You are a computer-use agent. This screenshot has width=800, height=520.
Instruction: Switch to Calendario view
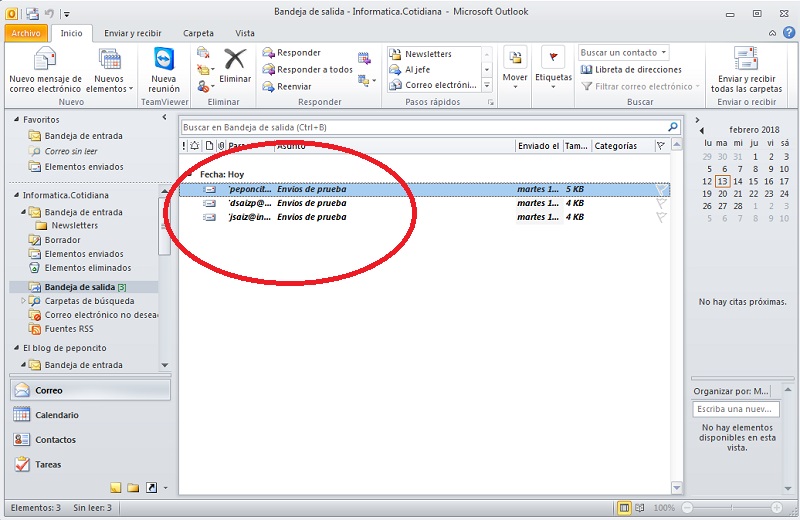tap(90, 415)
